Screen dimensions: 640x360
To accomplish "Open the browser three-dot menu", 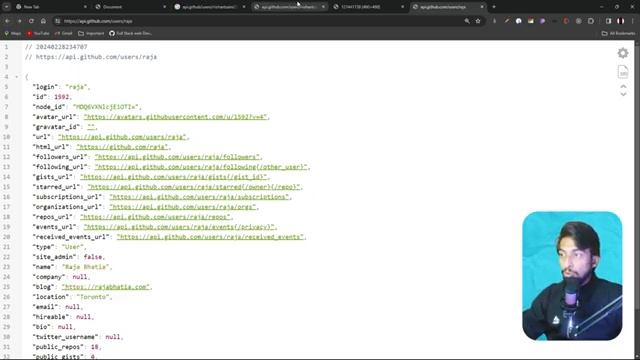I will coord(633,21).
